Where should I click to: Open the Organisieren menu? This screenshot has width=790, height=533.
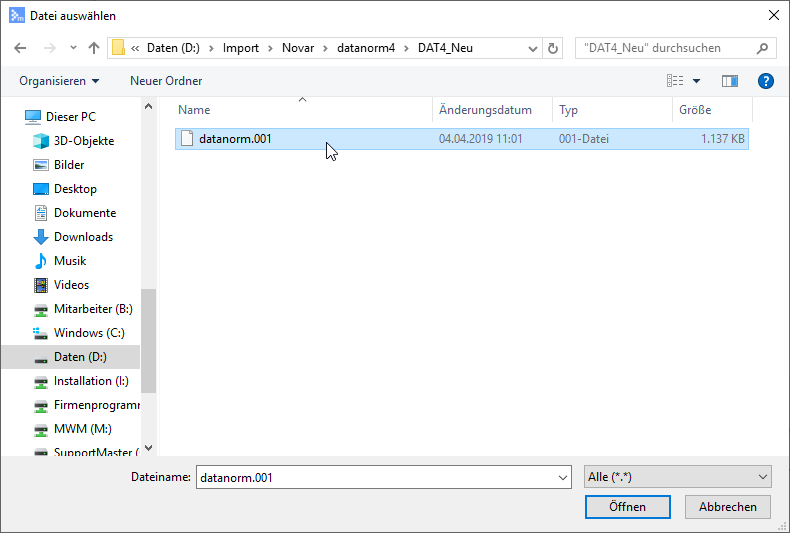point(59,81)
